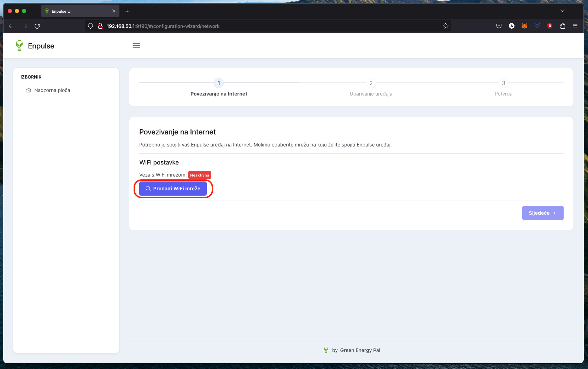Save page to Pocket
The image size is (588, 369).
click(x=499, y=26)
